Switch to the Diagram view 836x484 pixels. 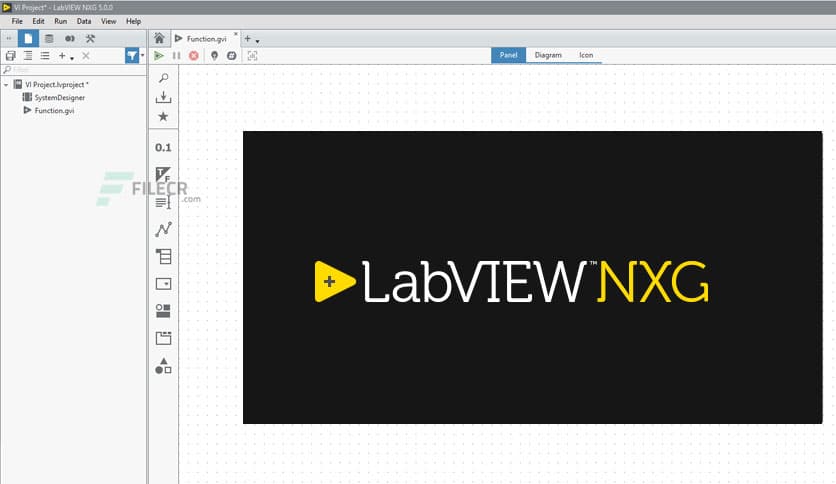click(548, 55)
